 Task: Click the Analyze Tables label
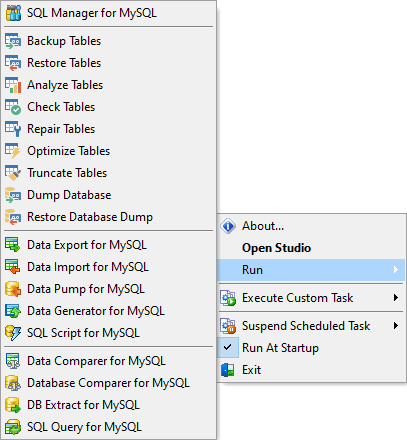(65, 85)
